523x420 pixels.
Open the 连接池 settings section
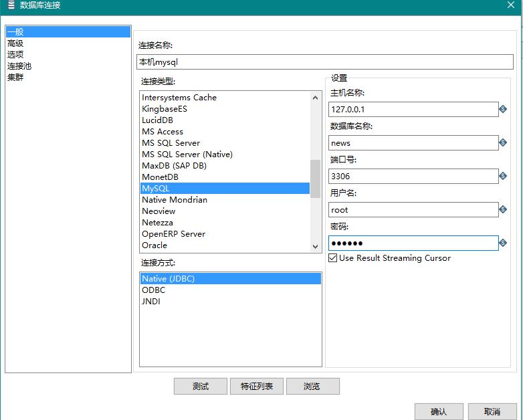[19, 66]
